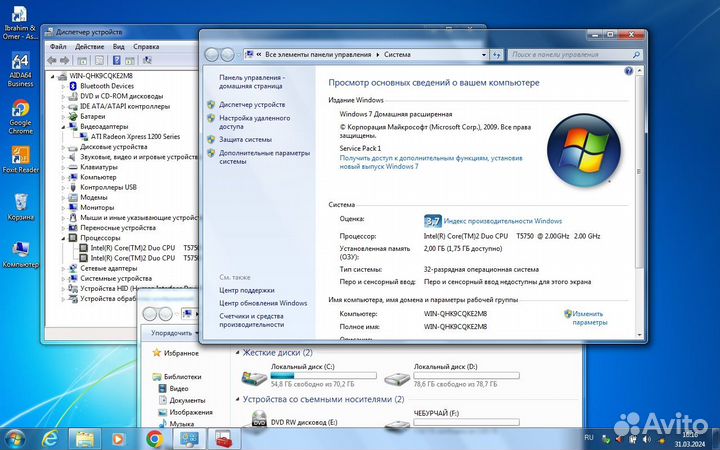Image resolution: width=720 pixels, height=450 pixels.
Task: Launch Google Chrome from desktop icon
Action: (20, 117)
